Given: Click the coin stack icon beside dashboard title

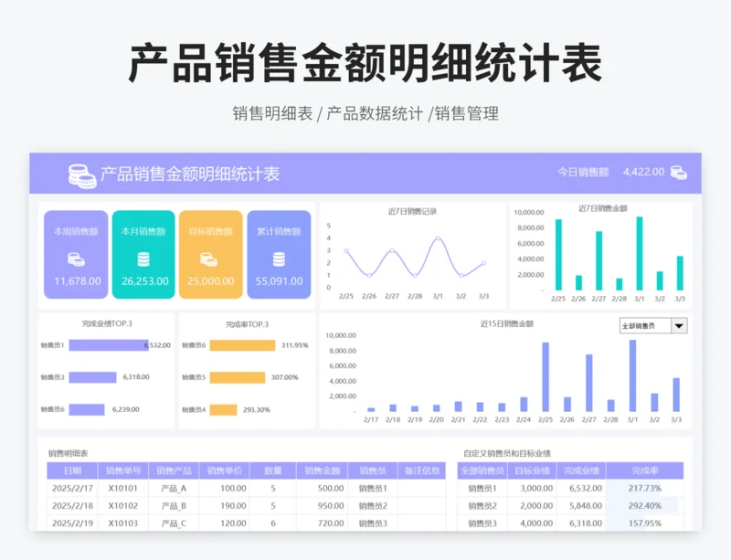Looking at the screenshot, I should point(82,176).
